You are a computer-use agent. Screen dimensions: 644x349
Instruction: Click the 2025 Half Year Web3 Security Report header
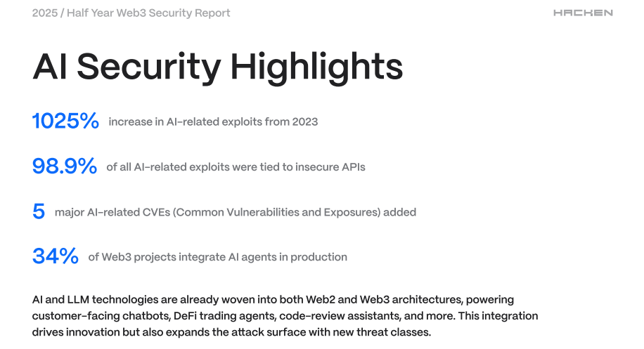131,13
